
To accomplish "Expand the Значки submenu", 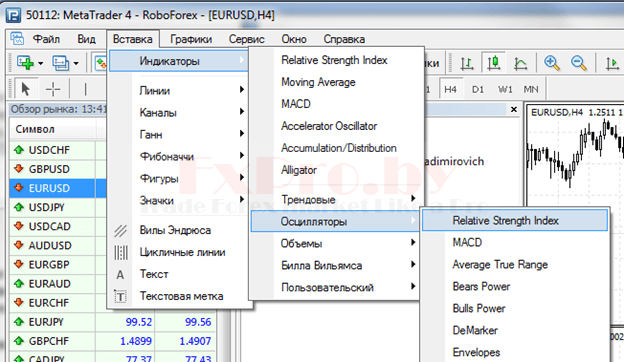I will pyautogui.click(x=242, y=199).
